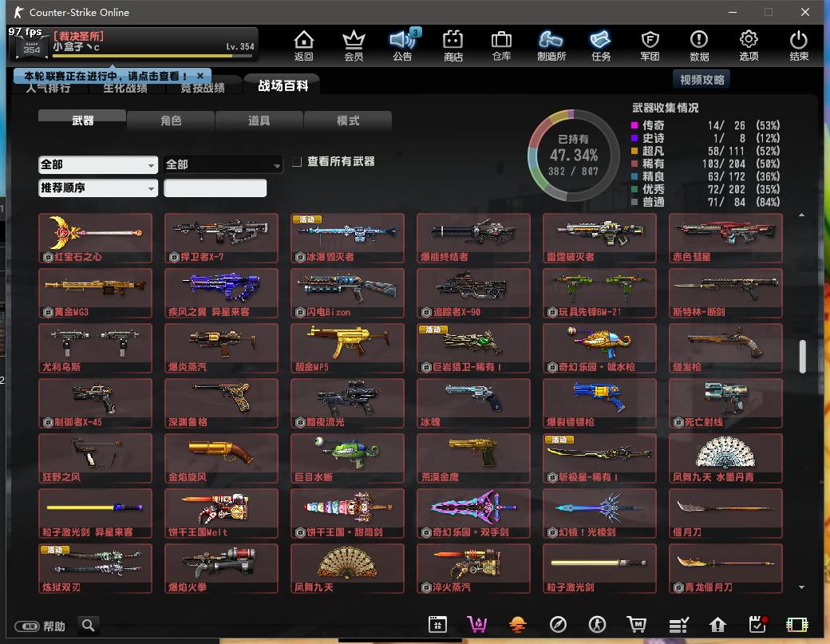Close the league notification banner
Screen dimensions: 830x644
point(200,76)
